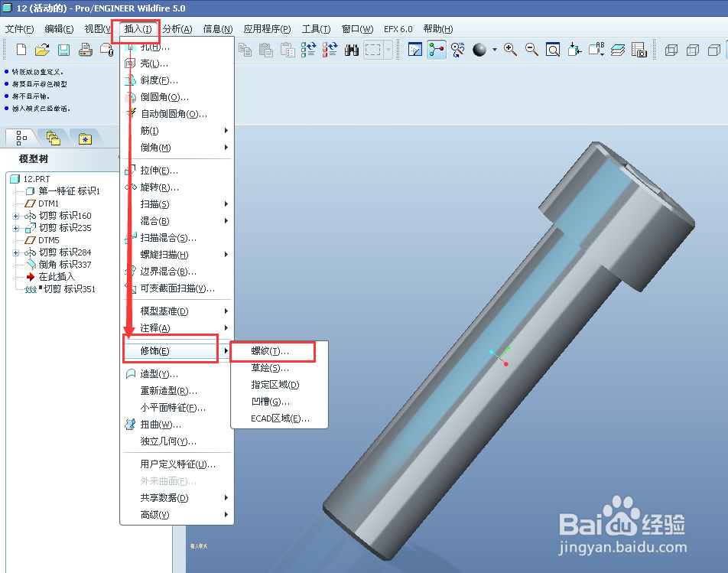The width and height of the screenshot is (728, 573).
Task: Select DTM1 datum plane in tree
Action: pos(48,203)
